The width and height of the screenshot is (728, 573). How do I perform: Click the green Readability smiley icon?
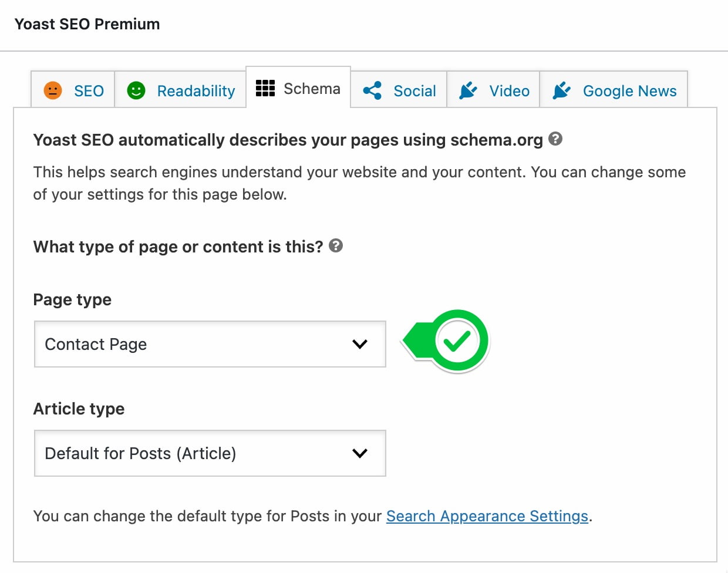pos(135,90)
